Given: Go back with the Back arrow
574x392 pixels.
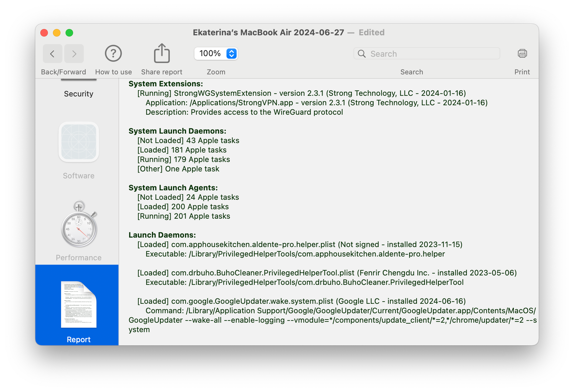Looking at the screenshot, I should (x=53, y=54).
